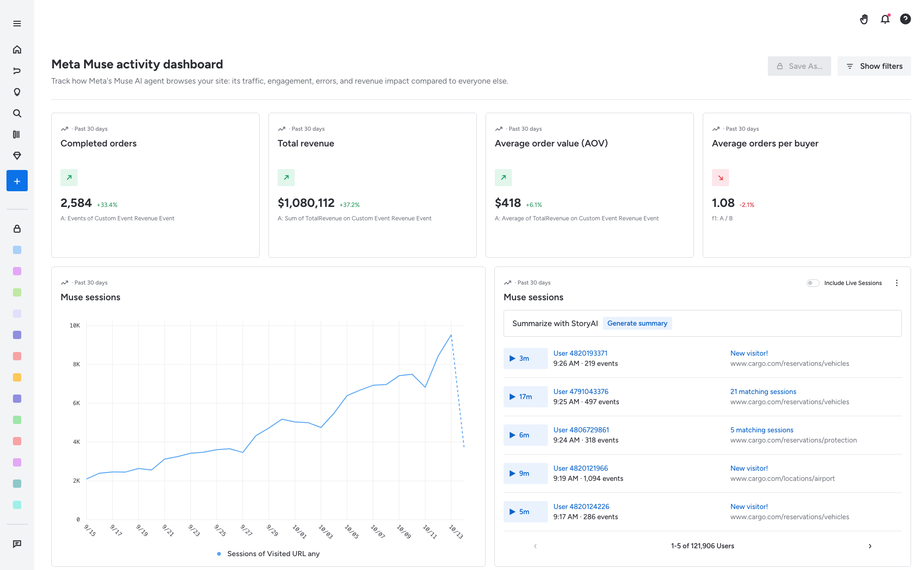Screen dimensions: 924x570
Task: Open the three-dot menu for Muse sessions list
Action: (x=897, y=283)
